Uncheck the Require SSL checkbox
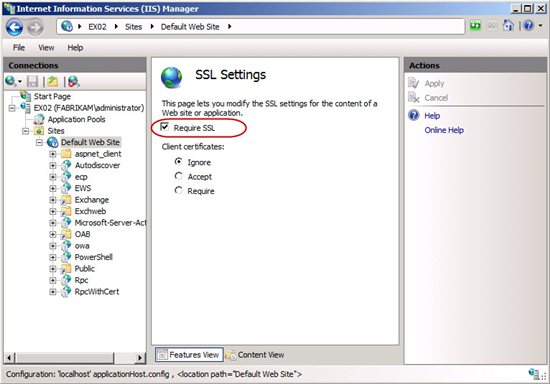This screenshot has width=550, height=384. [165, 127]
